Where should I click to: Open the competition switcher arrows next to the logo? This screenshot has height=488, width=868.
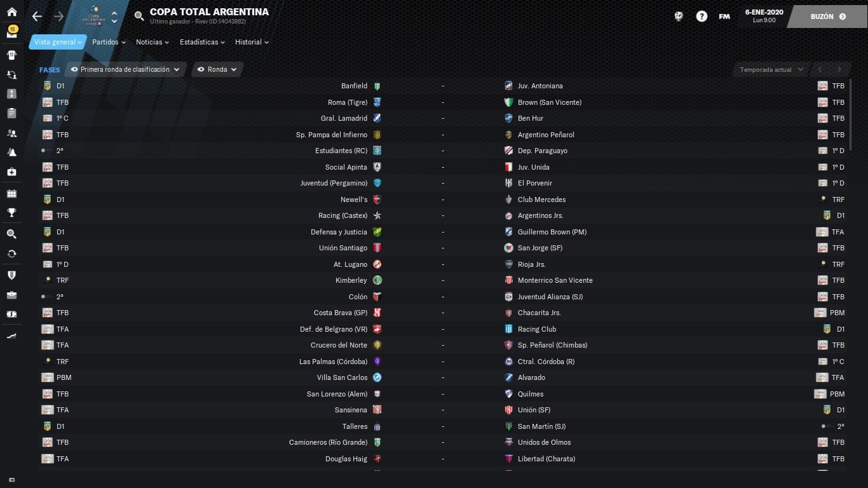pyautogui.click(x=114, y=17)
